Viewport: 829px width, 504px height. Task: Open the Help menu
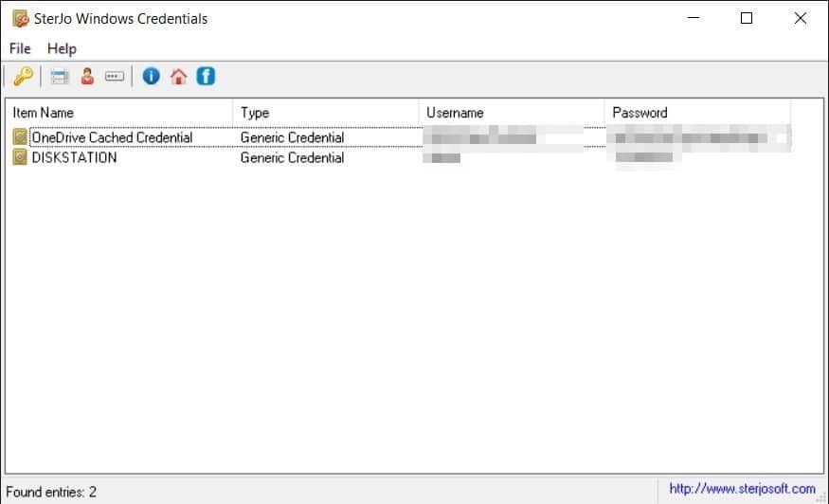(62, 48)
